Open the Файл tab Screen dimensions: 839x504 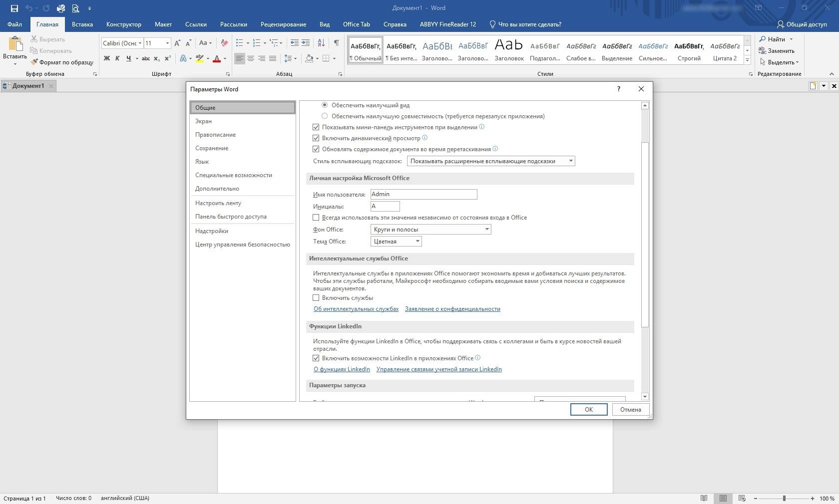pyautogui.click(x=14, y=24)
